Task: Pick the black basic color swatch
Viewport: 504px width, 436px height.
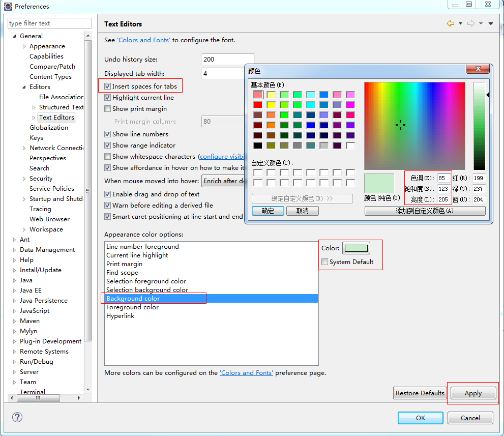Action: tap(258, 146)
